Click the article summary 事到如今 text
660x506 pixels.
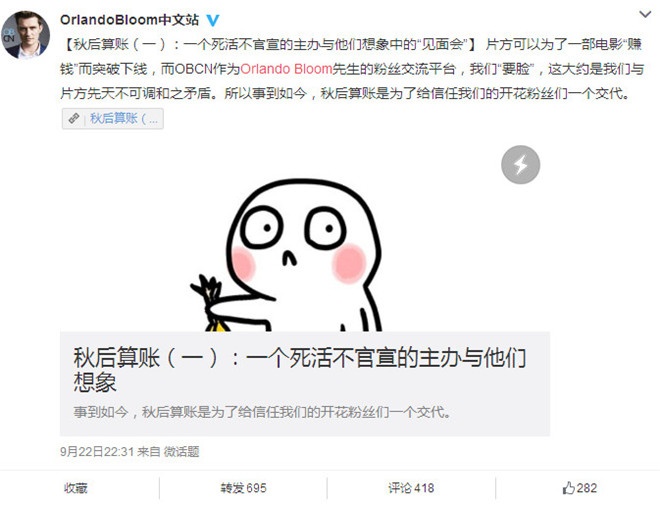click(262, 412)
